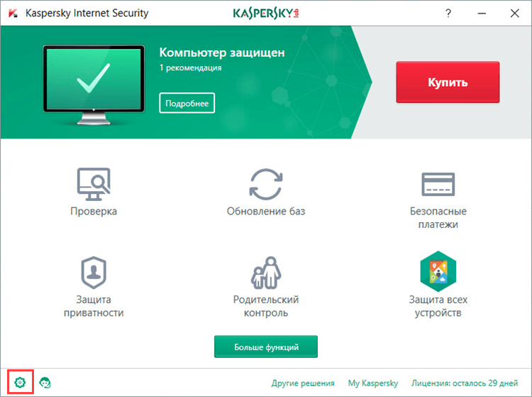Open the Другие решения link
The height and width of the screenshot is (397, 532).
point(303,383)
